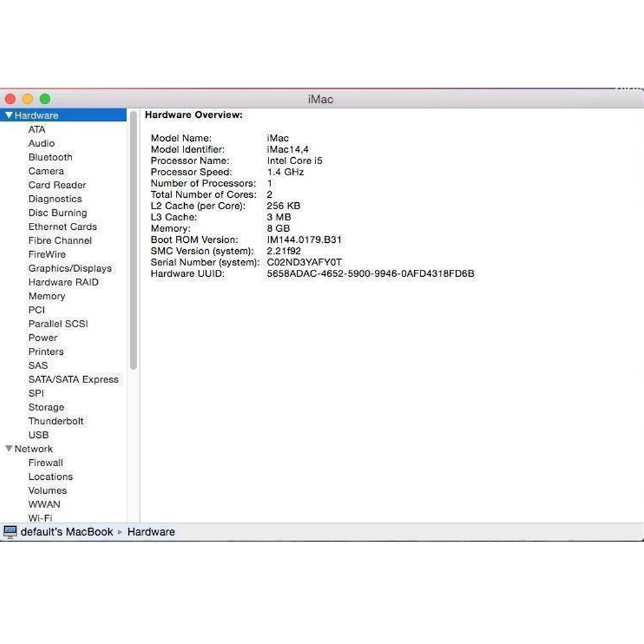The height and width of the screenshot is (644, 644).
Task: Click the serial number value C02ND3YAFY0T
Action: click(x=305, y=263)
